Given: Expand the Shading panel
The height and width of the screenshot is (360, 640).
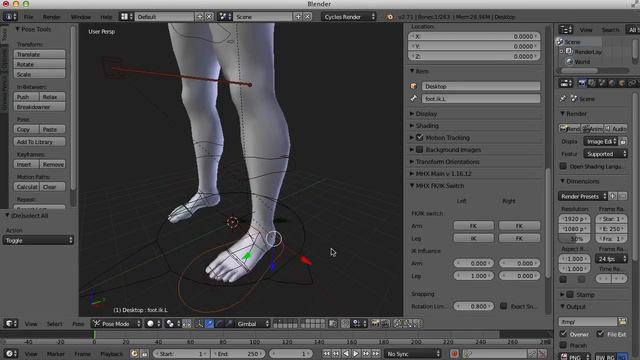Looking at the screenshot, I should tap(427, 126).
